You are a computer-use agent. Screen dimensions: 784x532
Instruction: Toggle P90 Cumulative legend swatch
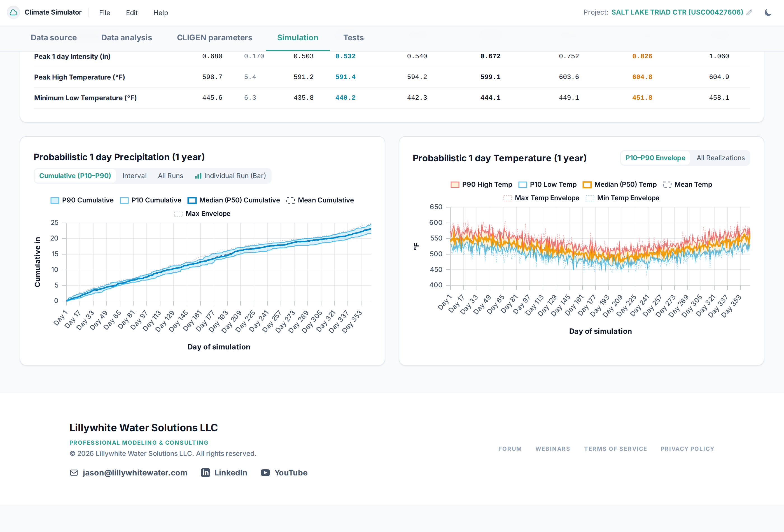(55, 200)
